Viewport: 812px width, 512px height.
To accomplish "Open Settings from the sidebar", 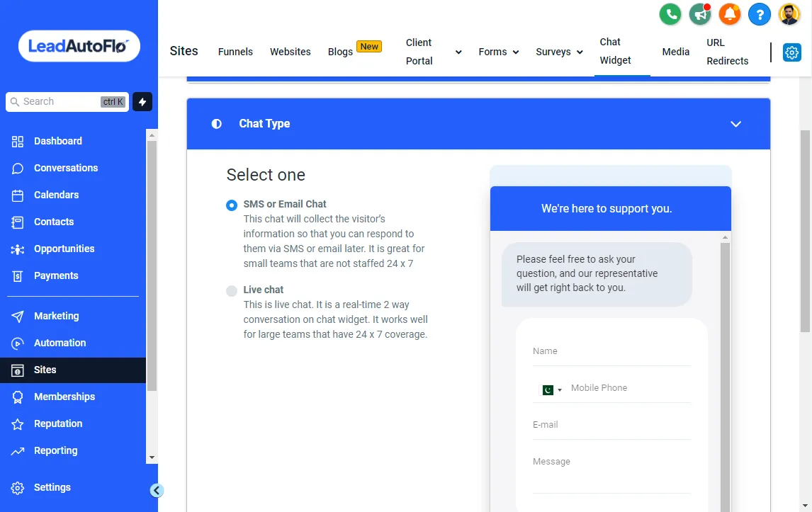I will (x=52, y=488).
